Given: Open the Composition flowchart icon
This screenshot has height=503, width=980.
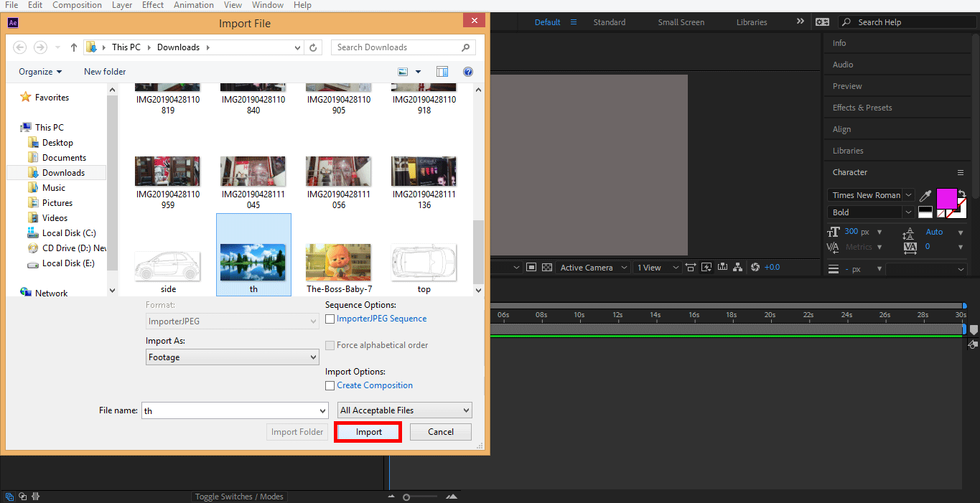Looking at the screenshot, I should 737,267.
